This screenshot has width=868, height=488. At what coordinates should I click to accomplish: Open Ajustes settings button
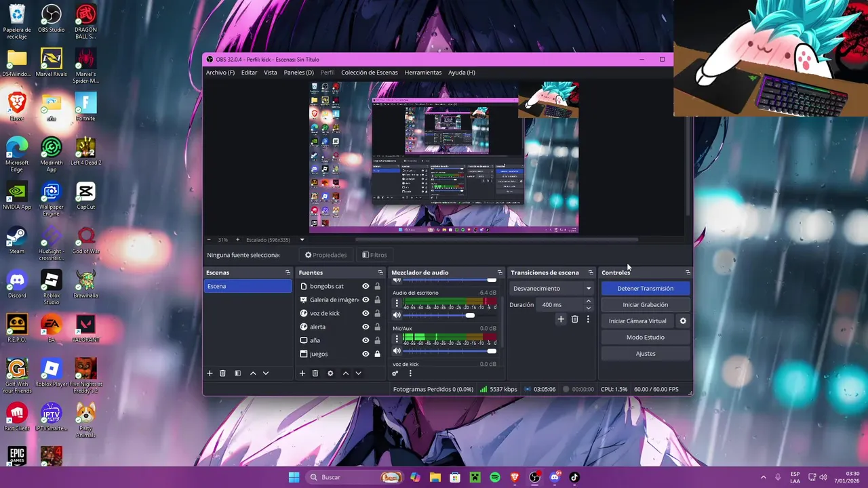(x=646, y=353)
